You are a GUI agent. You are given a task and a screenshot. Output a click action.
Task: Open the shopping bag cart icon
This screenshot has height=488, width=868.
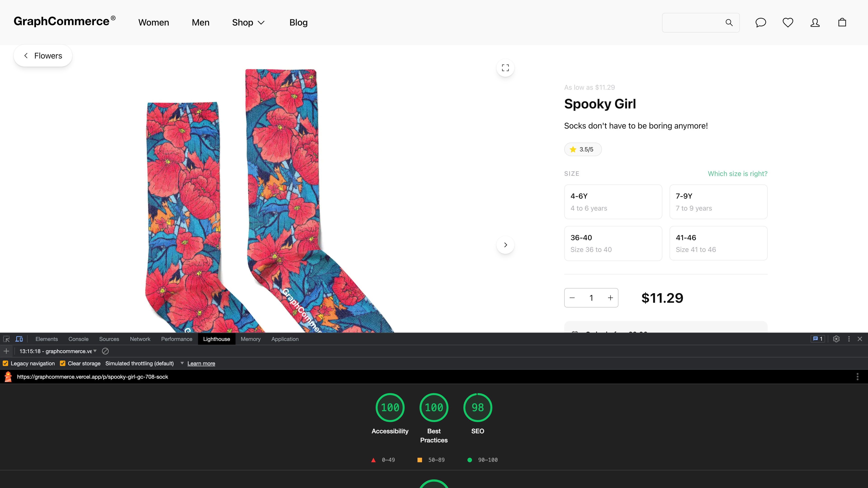point(842,23)
